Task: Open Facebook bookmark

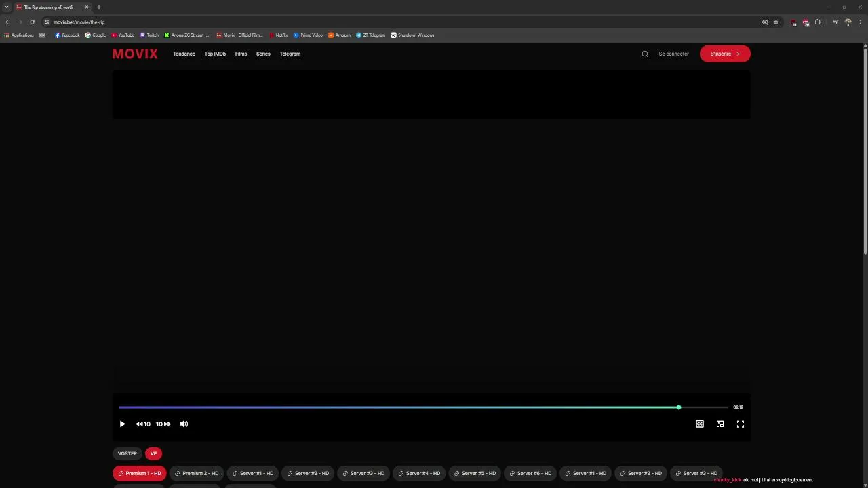Action: coord(67,35)
